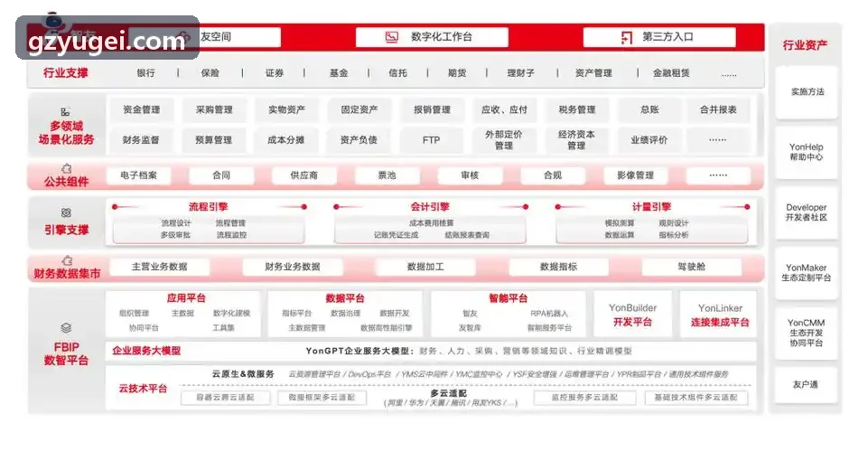Click the 计量引擎 heading

tap(651, 207)
